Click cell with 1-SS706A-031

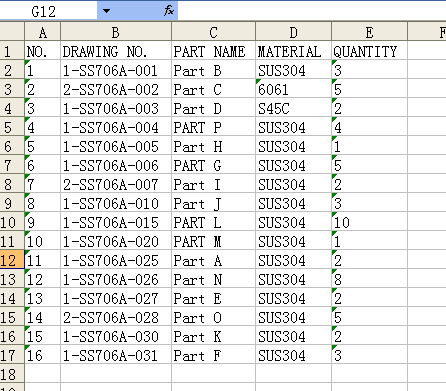tap(116, 355)
